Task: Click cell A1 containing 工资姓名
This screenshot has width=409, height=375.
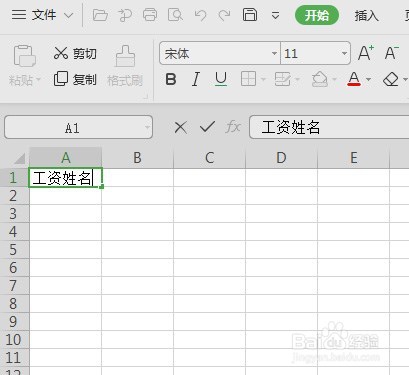Action: click(65, 178)
